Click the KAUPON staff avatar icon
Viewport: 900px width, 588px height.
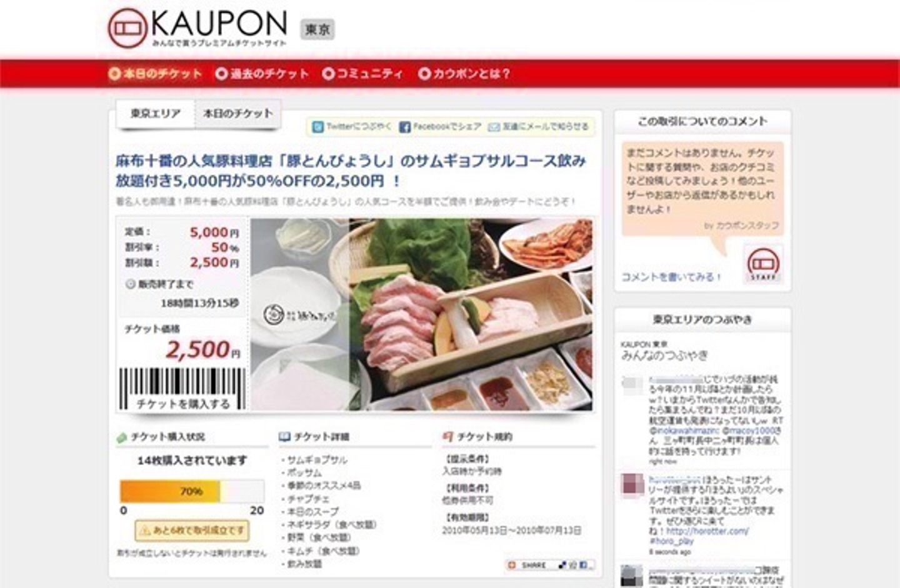pyautogui.click(x=763, y=264)
